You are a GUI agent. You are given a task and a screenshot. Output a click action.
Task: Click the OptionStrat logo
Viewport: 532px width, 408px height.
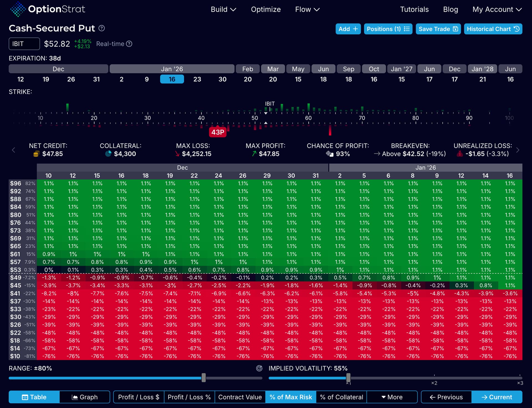pyautogui.click(x=48, y=9)
